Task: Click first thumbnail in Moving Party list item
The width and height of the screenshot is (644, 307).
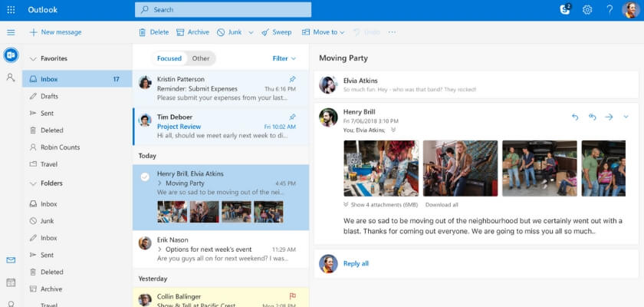Action: pos(172,212)
